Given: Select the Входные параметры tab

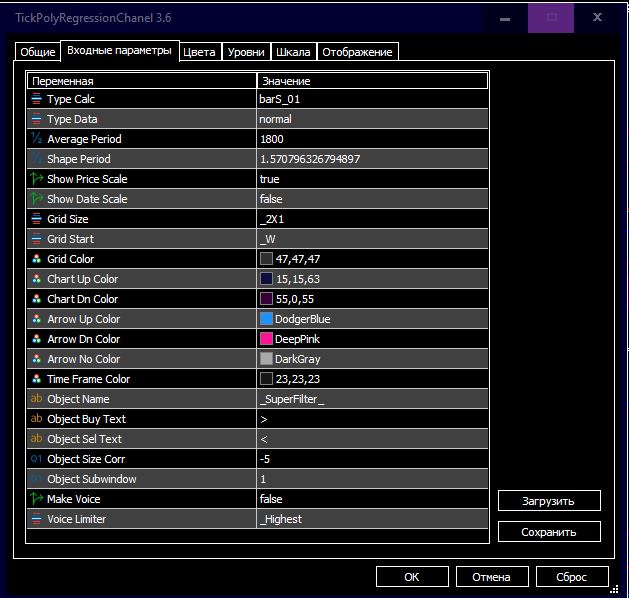Looking at the screenshot, I should [x=120, y=51].
